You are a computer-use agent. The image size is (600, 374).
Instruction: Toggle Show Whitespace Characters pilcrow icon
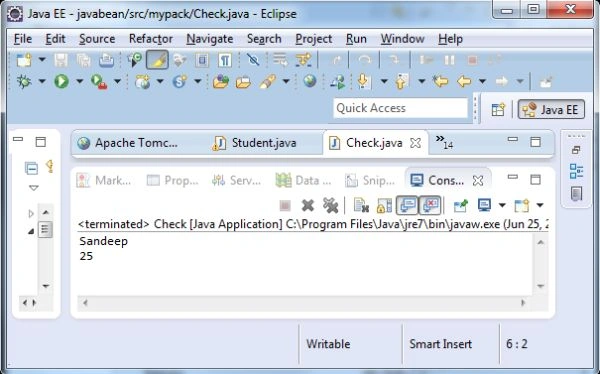point(225,60)
